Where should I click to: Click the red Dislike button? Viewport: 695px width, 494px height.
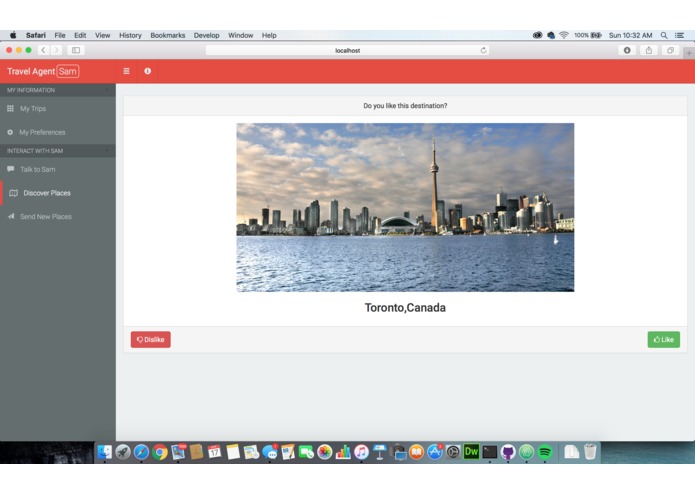(x=151, y=339)
